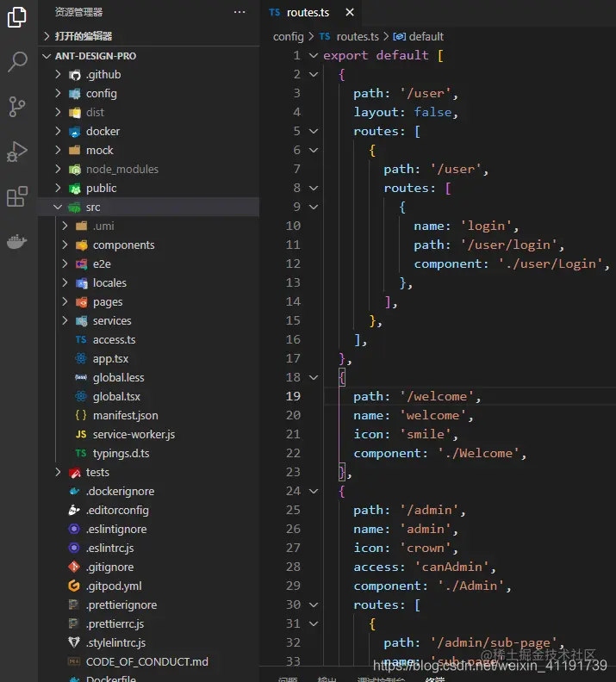Click the routes.ts breadcrumb segment
The image size is (616, 682).
coord(358,36)
